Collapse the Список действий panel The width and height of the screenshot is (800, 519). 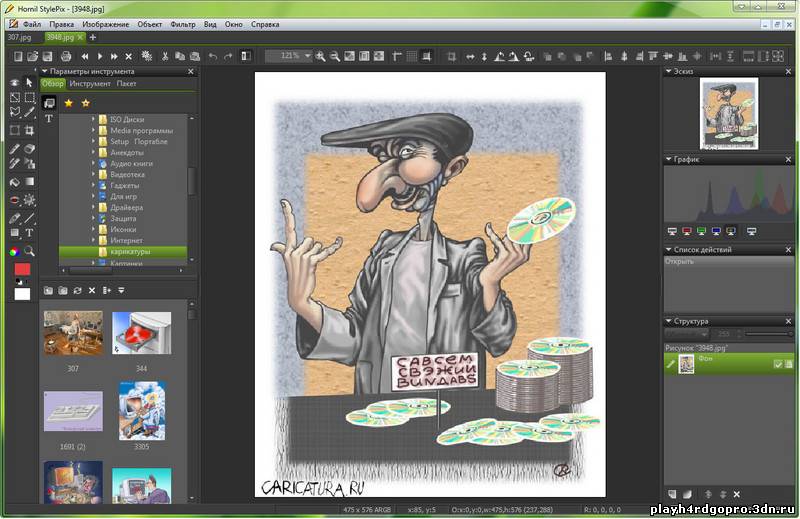(668, 250)
